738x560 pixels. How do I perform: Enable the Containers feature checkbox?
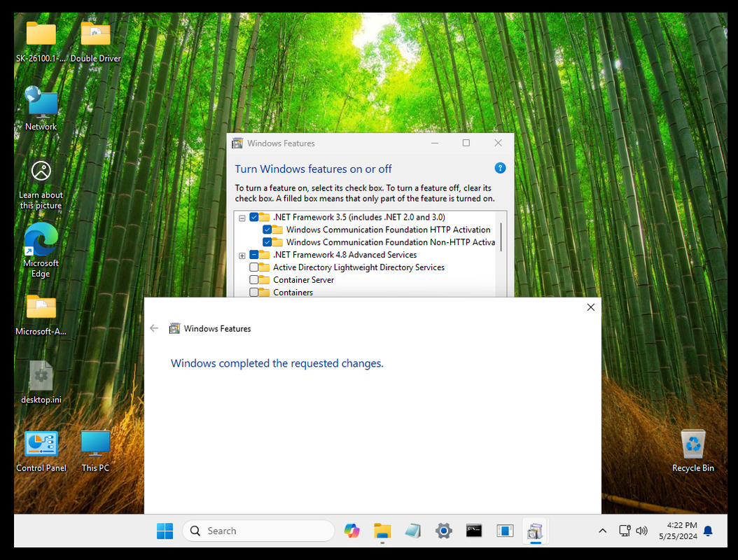pos(253,292)
